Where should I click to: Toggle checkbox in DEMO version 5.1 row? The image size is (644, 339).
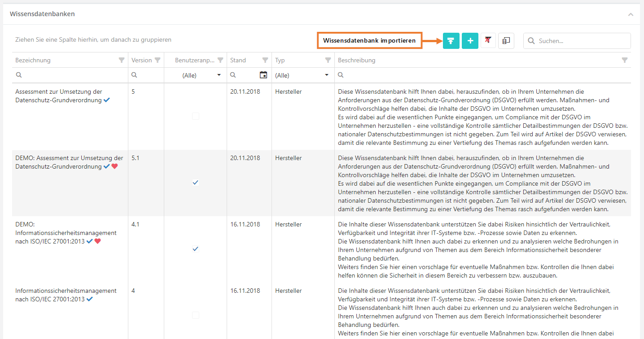coord(196,183)
